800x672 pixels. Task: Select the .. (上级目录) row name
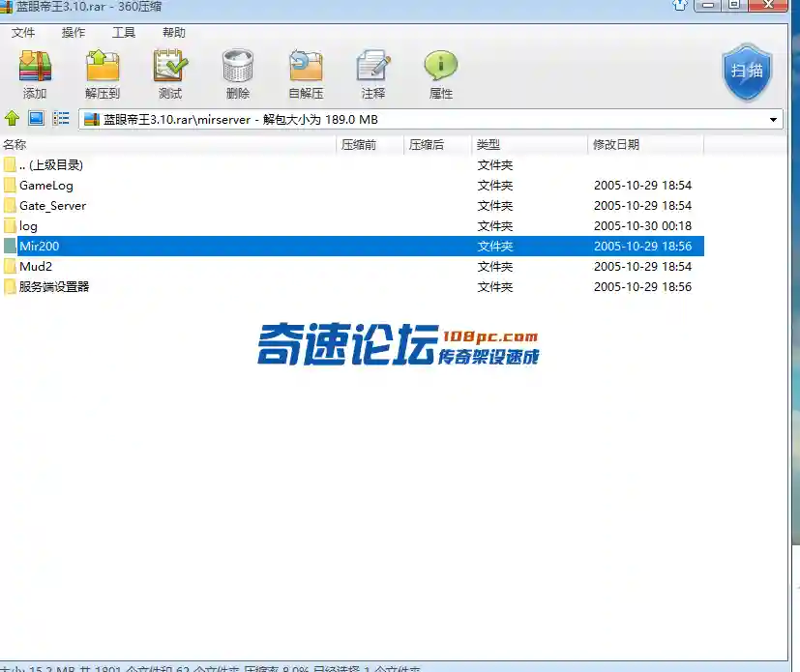(51, 165)
